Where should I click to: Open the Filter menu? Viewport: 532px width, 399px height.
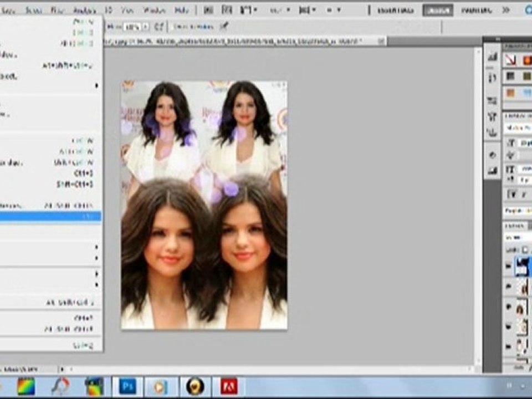(57, 11)
